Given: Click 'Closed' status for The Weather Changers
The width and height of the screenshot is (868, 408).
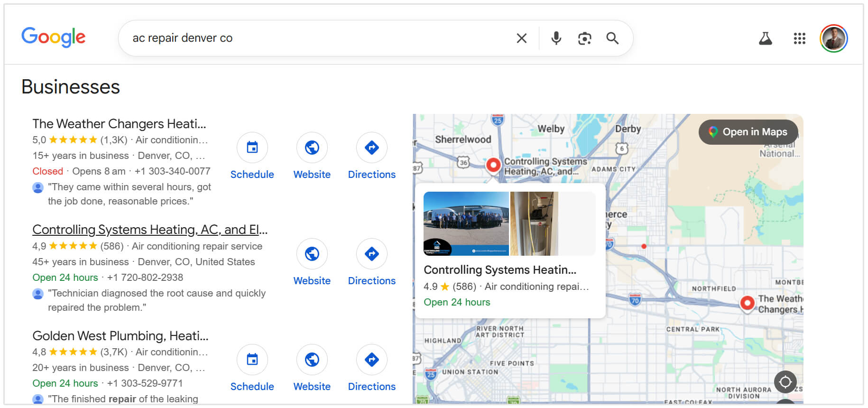Looking at the screenshot, I should tap(48, 171).
